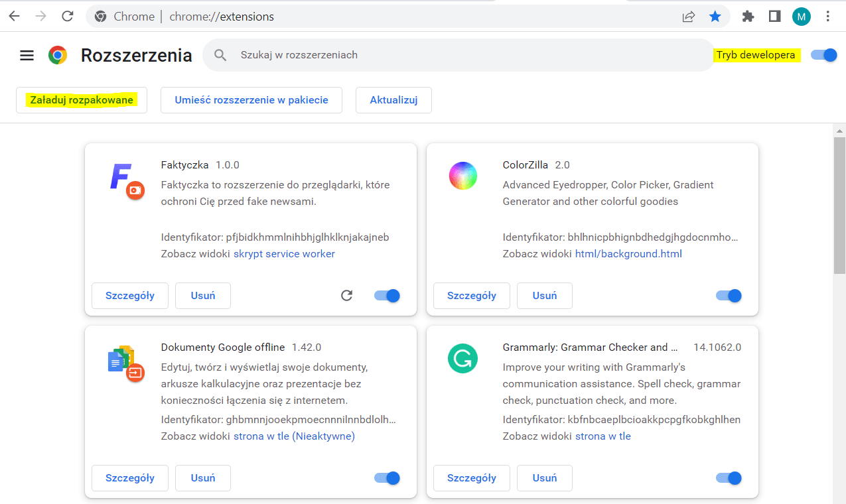Viewport: 846px width, 504px height.
Task: Click the Chrome logo next to Rozszerzenia
Action: pos(58,55)
